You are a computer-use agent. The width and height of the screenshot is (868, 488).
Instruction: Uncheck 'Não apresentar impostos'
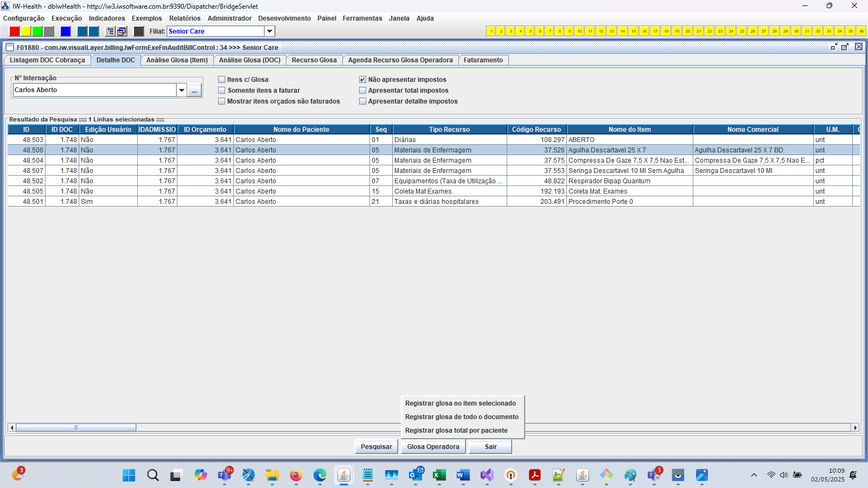click(x=363, y=80)
